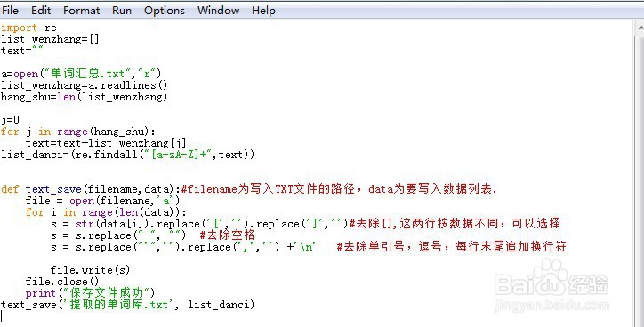The height and width of the screenshot is (327, 644).
Task: Open the File menu
Action: [10, 11]
